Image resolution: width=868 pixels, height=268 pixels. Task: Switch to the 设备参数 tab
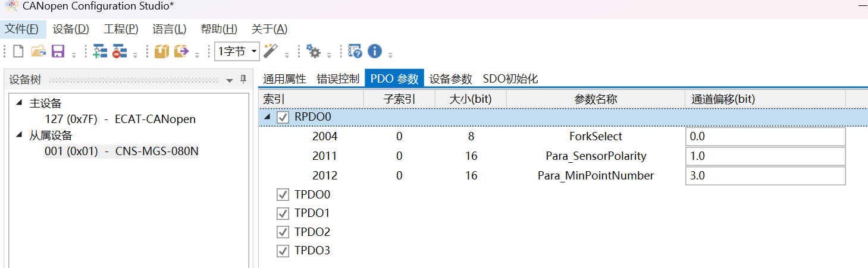point(451,78)
